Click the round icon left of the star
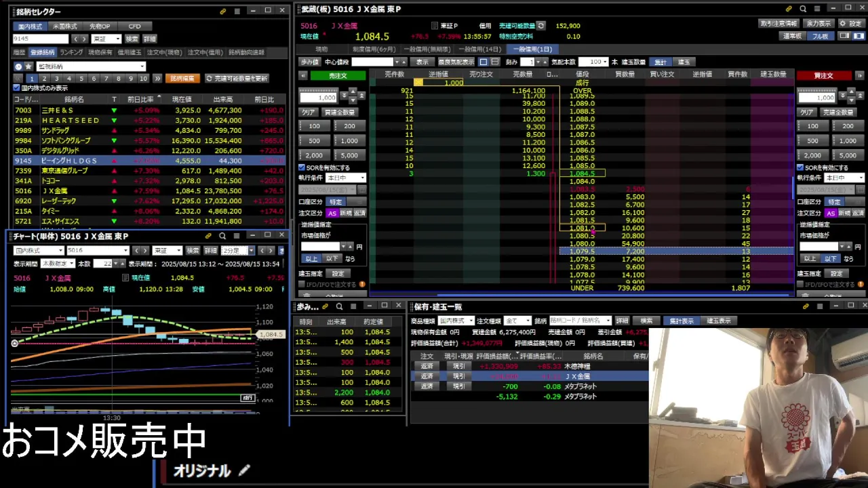The height and width of the screenshot is (488, 868). coord(18,66)
